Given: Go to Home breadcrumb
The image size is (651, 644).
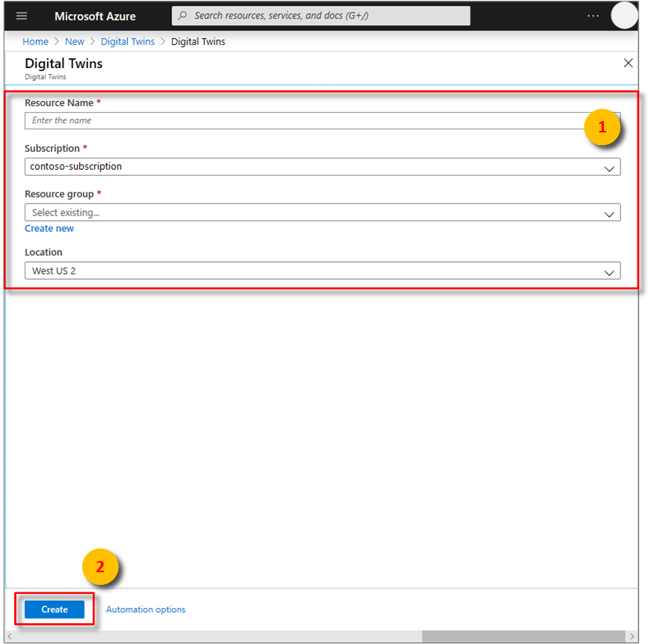Looking at the screenshot, I should tap(35, 41).
